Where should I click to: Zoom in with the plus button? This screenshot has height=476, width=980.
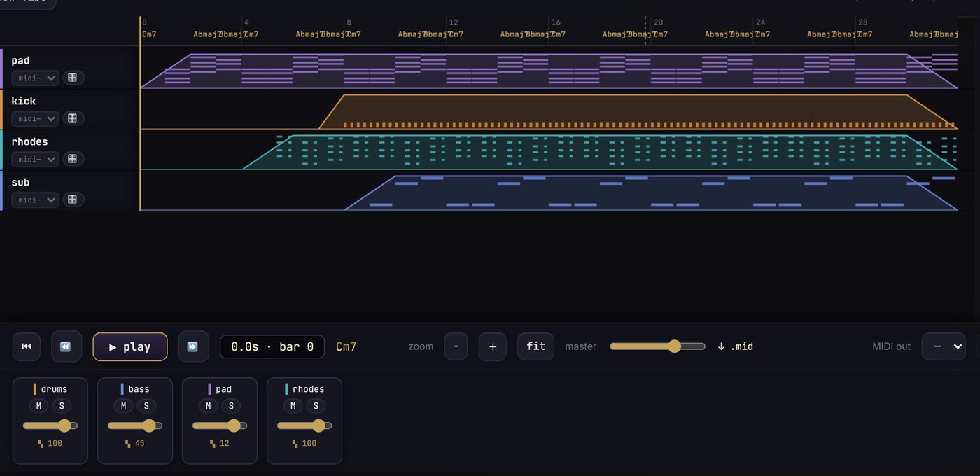pyautogui.click(x=493, y=346)
